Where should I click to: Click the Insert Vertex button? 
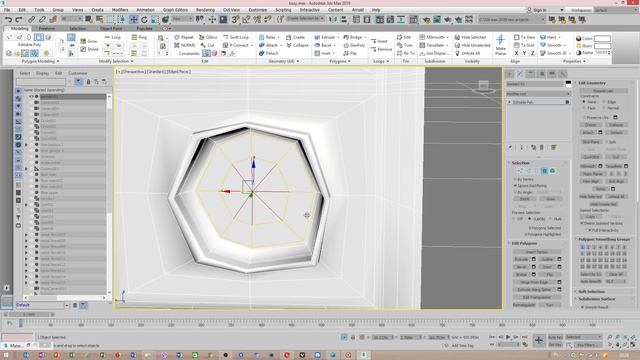coord(537,252)
